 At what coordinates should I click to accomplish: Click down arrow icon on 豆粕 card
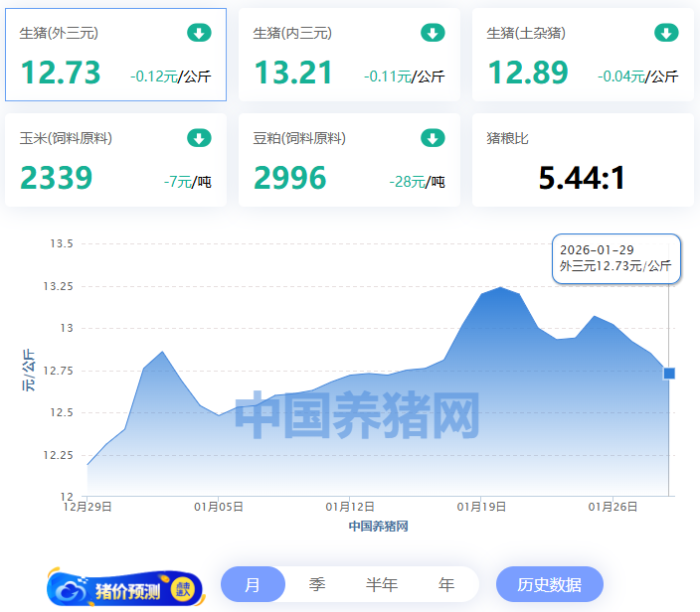(x=433, y=138)
